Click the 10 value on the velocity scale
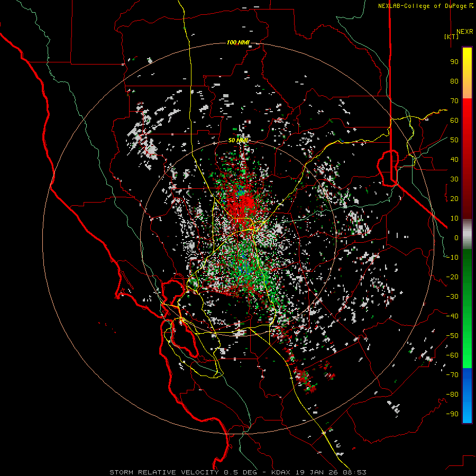The image size is (476, 476). tap(454, 218)
